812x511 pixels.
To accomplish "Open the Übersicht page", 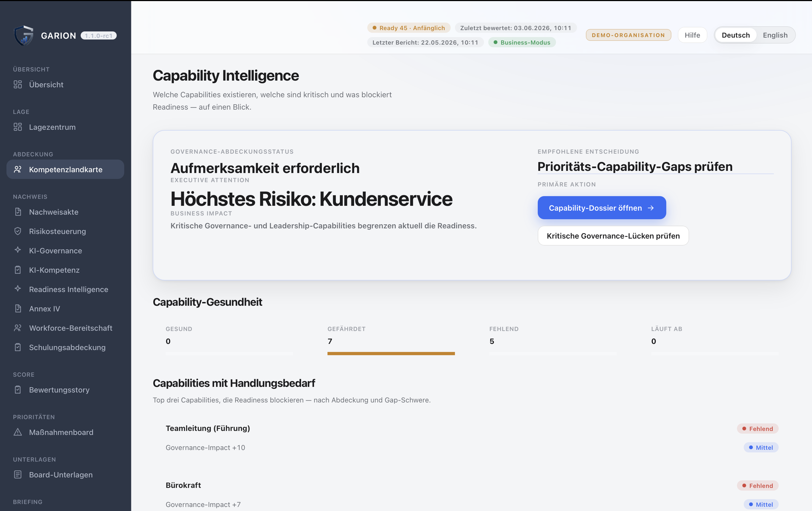I will click(x=65, y=85).
